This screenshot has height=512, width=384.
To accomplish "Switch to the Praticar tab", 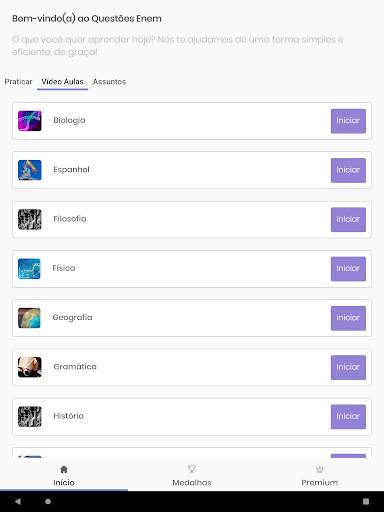I will pyautogui.click(x=18, y=82).
